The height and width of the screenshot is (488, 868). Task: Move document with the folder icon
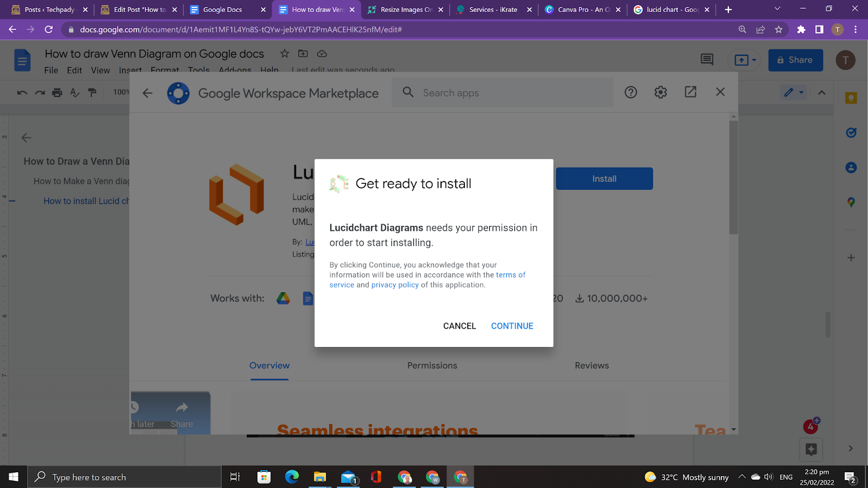303,53
